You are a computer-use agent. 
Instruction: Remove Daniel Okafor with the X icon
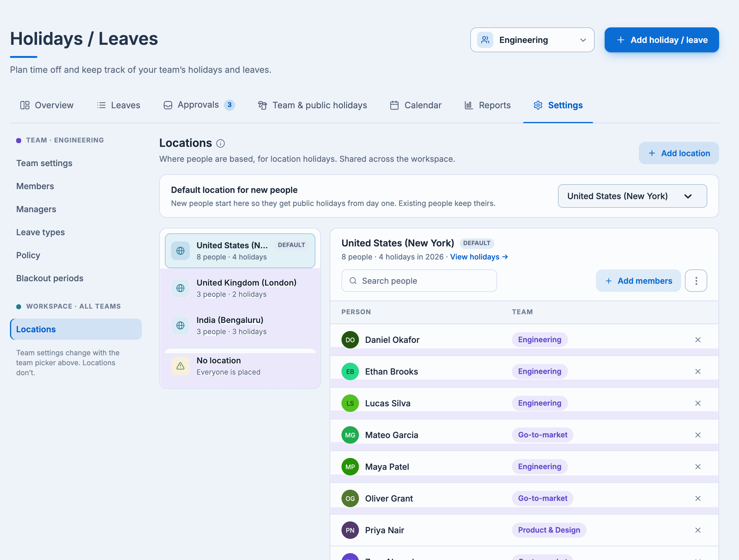coord(698,340)
